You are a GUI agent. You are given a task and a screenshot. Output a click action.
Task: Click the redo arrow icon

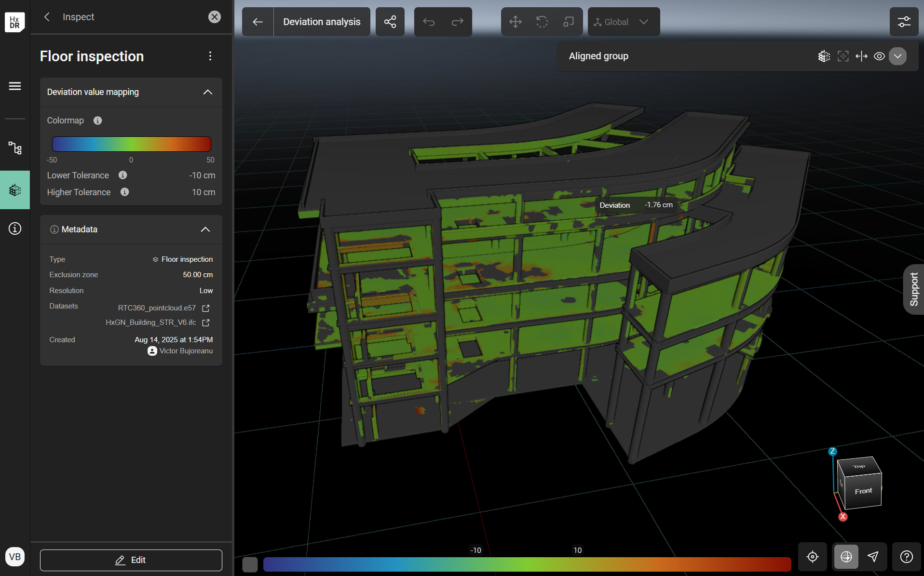[457, 22]
